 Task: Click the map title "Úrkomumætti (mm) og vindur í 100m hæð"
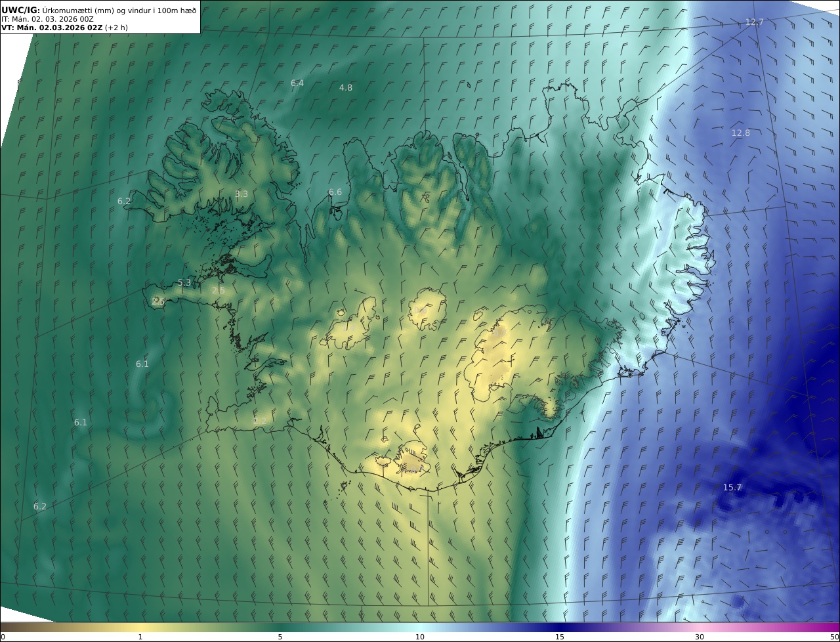coord(119,10)
